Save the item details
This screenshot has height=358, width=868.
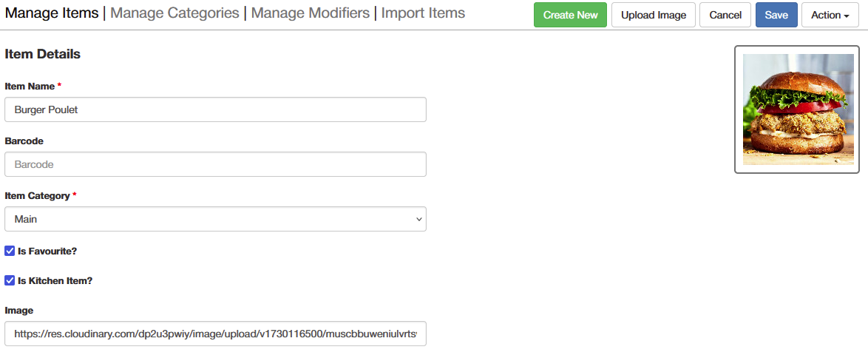(x=776, y=15)
